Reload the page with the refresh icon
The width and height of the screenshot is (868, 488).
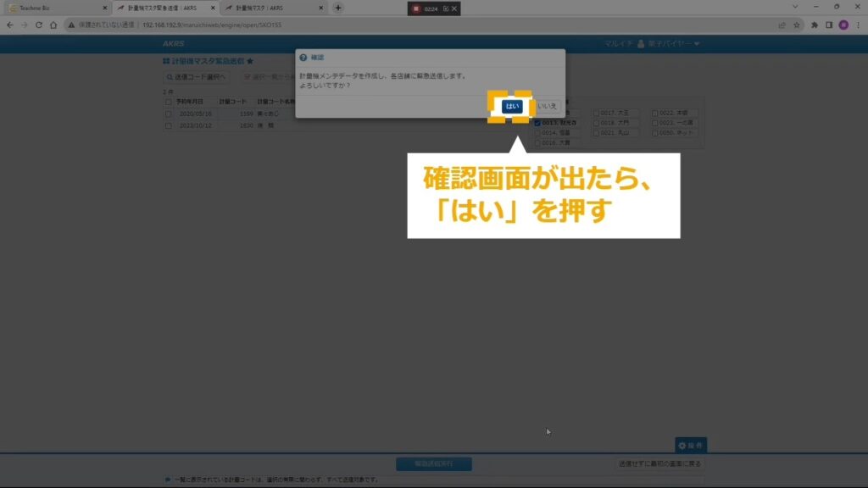point(39,25)
